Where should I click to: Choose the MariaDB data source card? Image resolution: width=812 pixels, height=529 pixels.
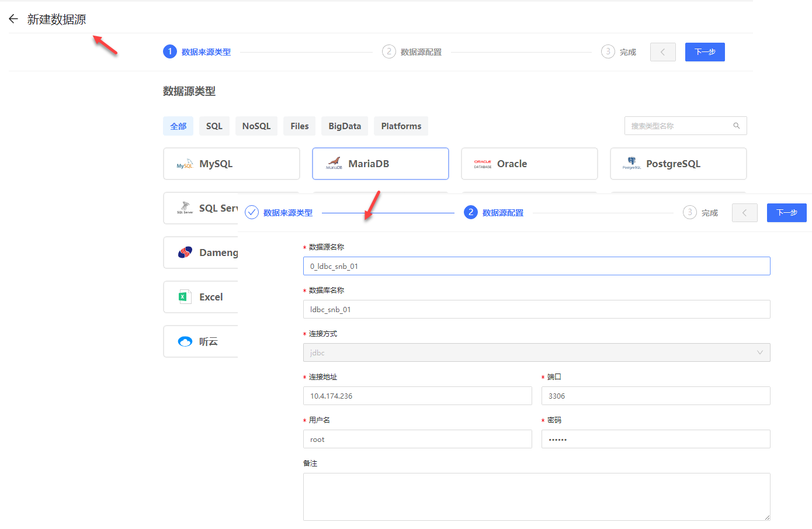pos(380,164)
